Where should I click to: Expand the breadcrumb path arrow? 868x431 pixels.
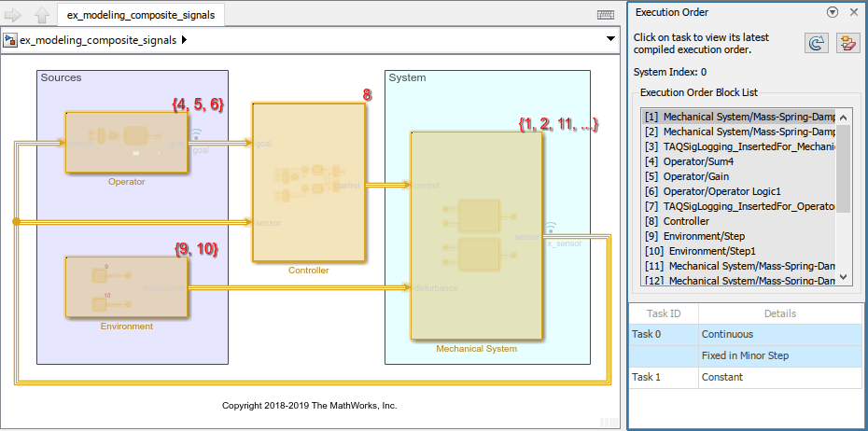click(x=185, y=40)
